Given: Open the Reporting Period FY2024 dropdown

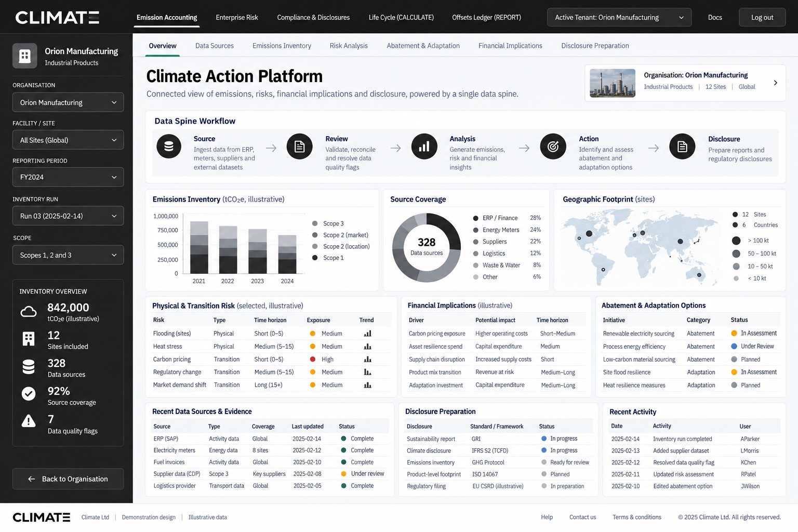Looking at the screenshot, I should point(68,177).
